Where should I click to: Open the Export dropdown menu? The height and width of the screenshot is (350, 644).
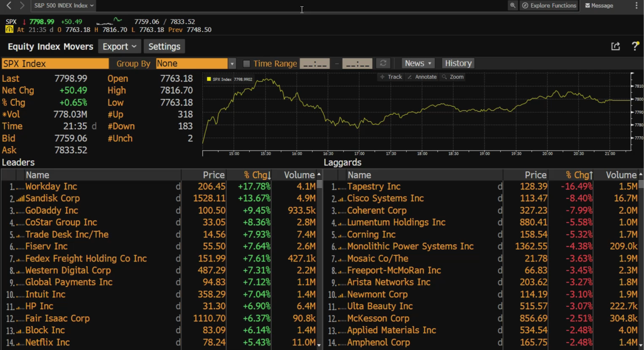119,46
